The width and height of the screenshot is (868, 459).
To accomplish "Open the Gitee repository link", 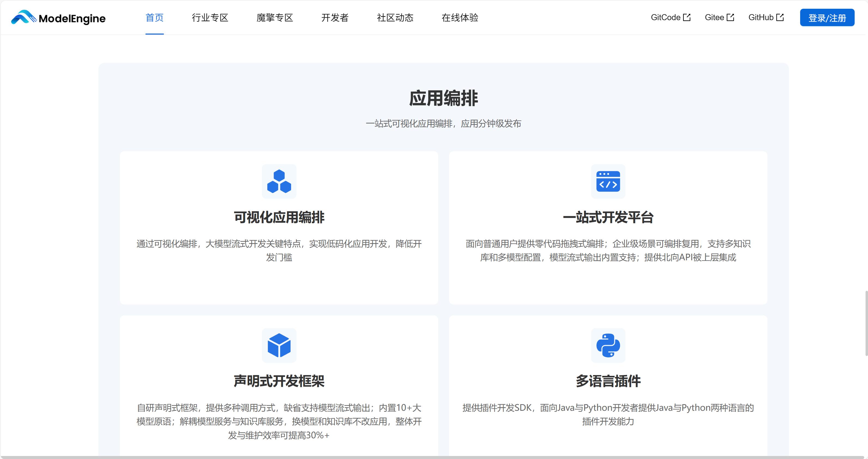I will pos(715,17).
